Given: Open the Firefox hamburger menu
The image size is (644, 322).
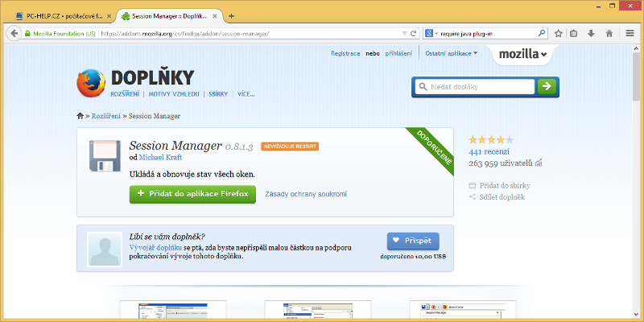Looking at the screenshot, I should pos(630,34).
